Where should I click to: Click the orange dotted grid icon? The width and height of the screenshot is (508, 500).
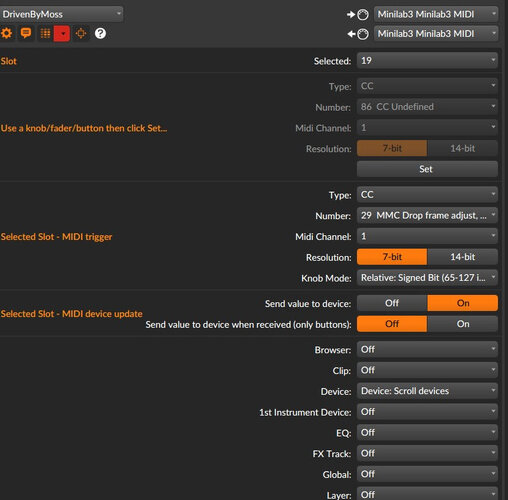click(x=45, y=33)
